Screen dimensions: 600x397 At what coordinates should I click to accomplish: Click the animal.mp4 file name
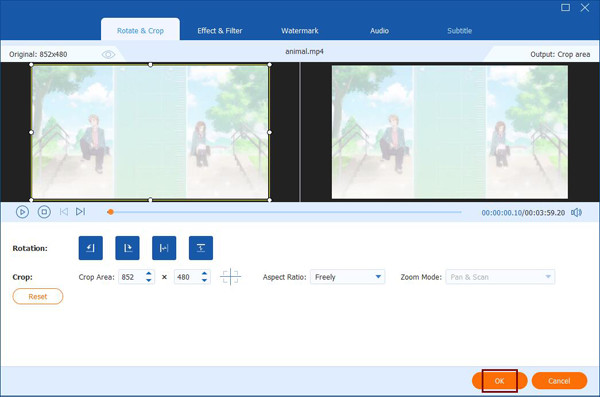(304, 51)
